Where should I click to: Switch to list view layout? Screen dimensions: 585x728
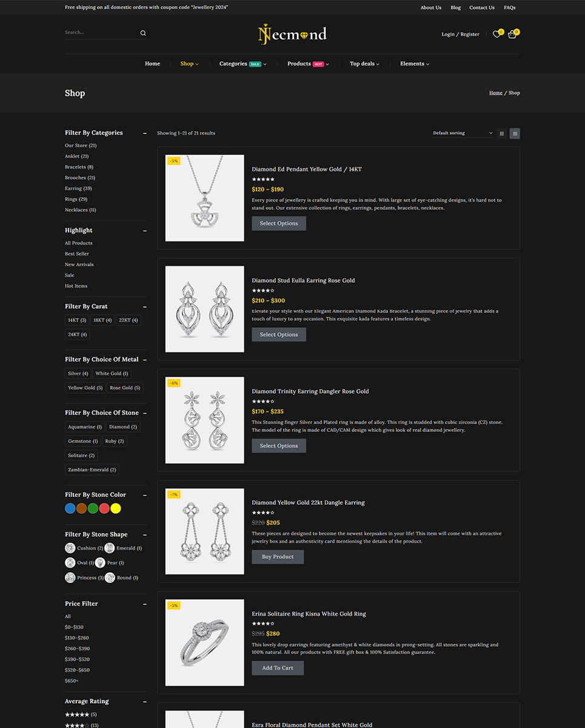(x=515, y=133)
